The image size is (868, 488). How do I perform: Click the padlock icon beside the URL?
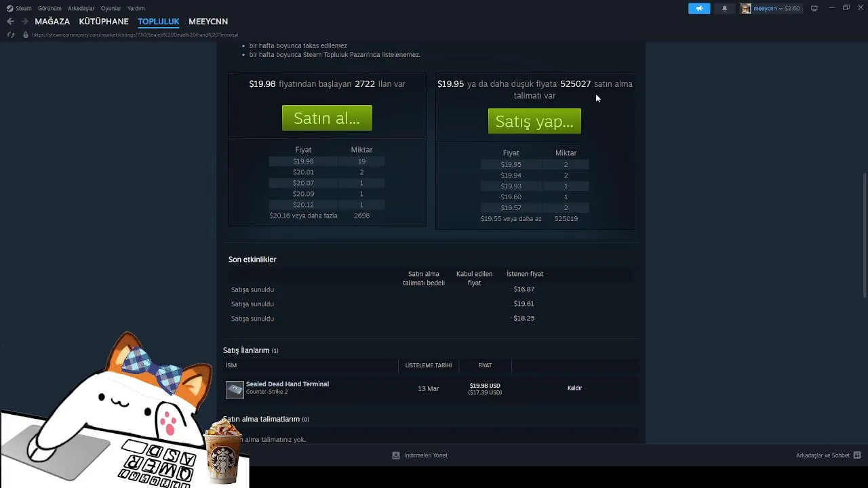click(26, 35)
